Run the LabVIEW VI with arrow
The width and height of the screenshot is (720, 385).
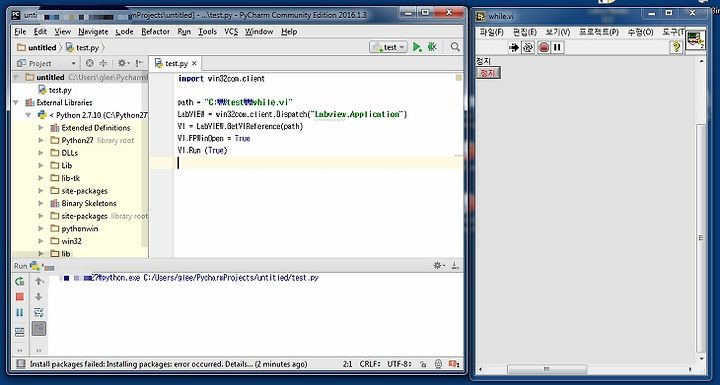coord(514,47)
